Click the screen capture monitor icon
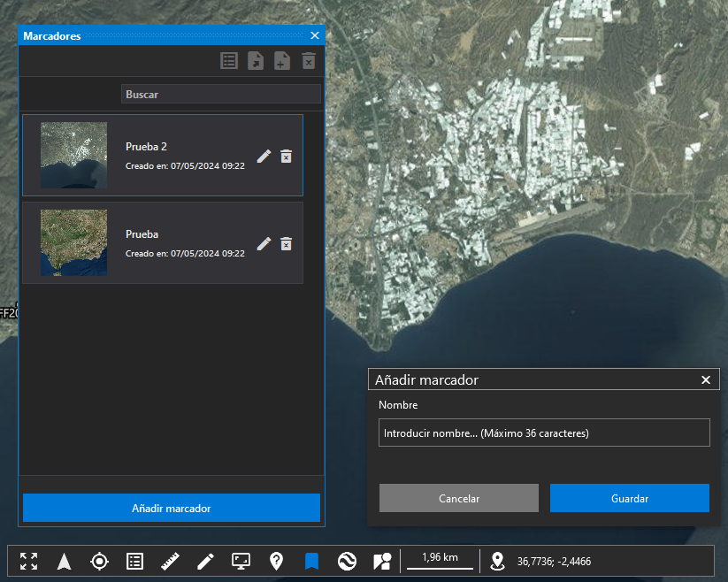The image size is (728, 582). pyautogui.click(x=241, y=561)
